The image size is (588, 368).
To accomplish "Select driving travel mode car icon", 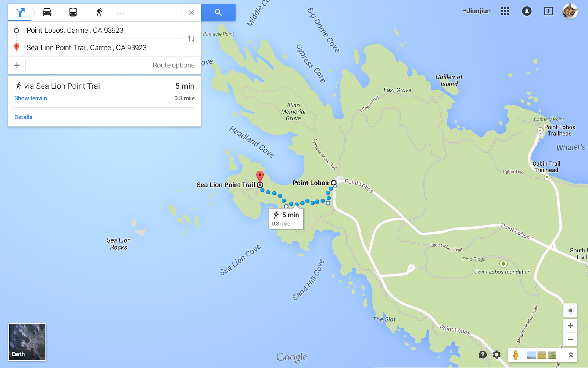I will [47, 13].
